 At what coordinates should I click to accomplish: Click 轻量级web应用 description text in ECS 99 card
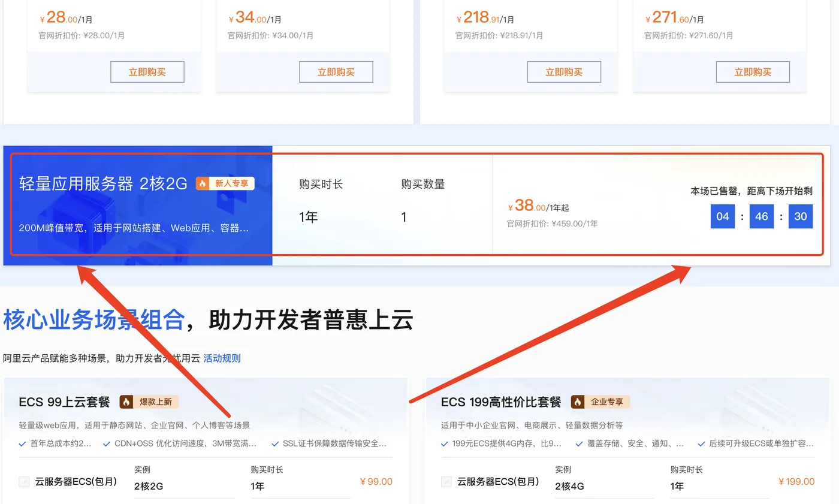134,425
